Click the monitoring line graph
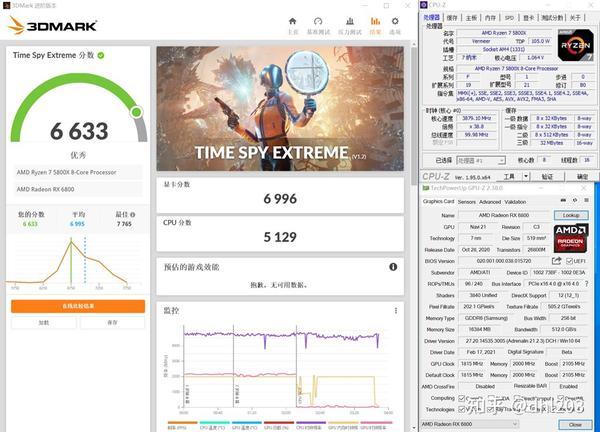The height and width of the screenshot is (432, 600). 282,368
